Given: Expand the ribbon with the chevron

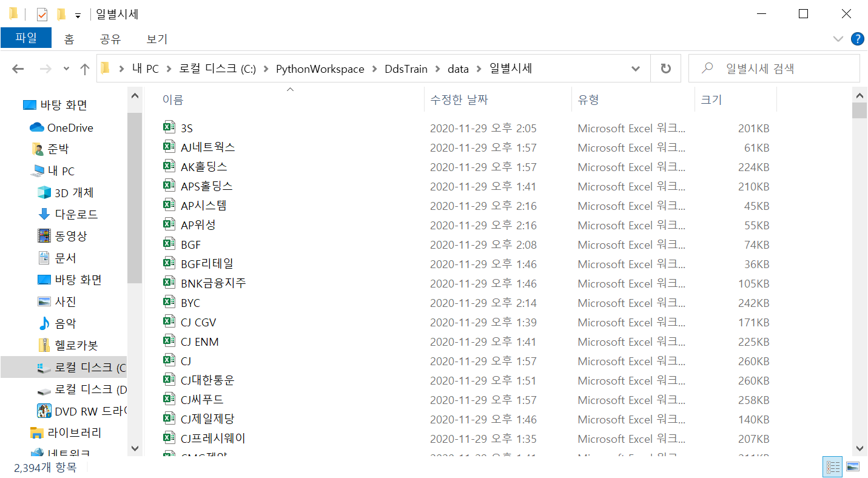Looking at the screenshot, I should click(x=838, y=39).
